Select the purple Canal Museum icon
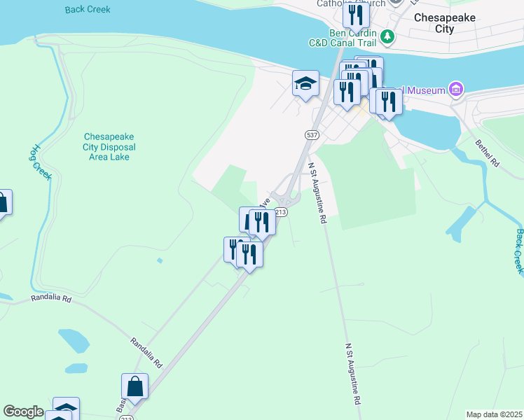This screenshot has height=420, width=524. [456, 90]
